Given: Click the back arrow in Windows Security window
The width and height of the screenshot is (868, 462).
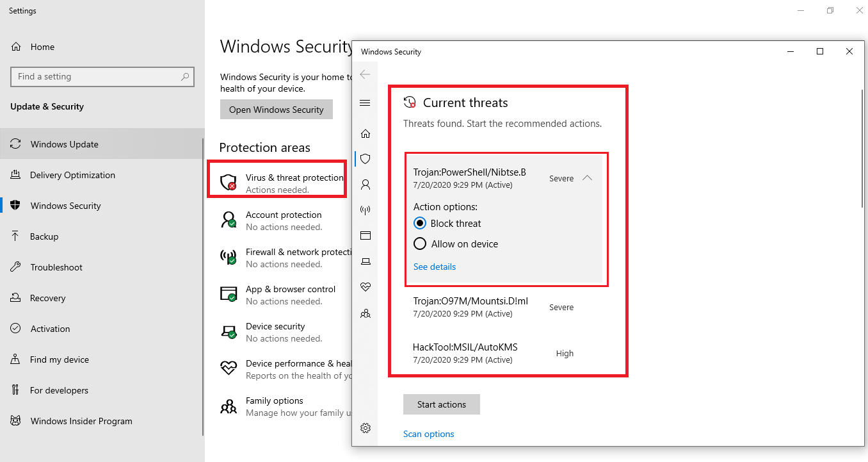Looking at the screenshot, I should point(365,74).
